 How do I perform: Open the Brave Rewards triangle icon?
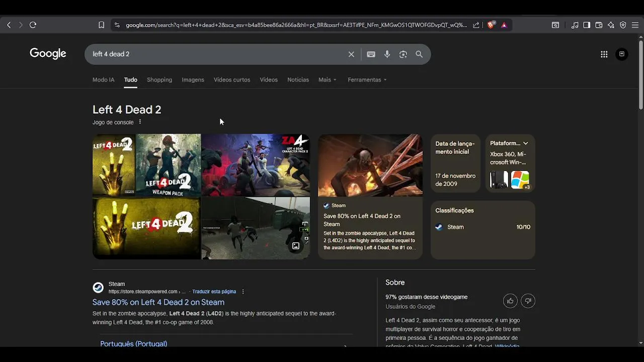pyautogui.click(x=504, y=25)
